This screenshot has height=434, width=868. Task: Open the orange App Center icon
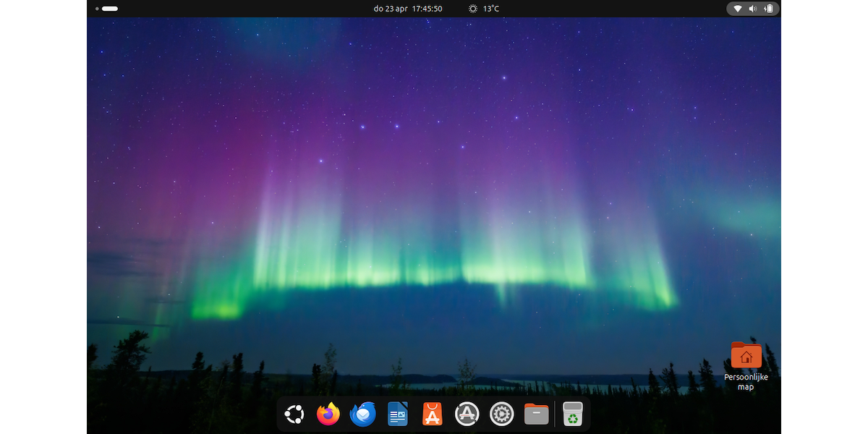(x=432, y=414)
